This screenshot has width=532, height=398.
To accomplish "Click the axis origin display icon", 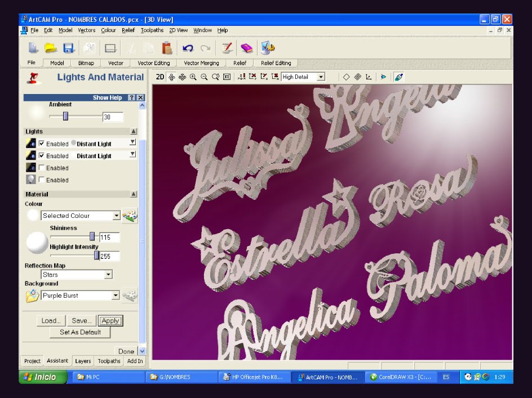I will pyautogui.click(x=369, y=77).
